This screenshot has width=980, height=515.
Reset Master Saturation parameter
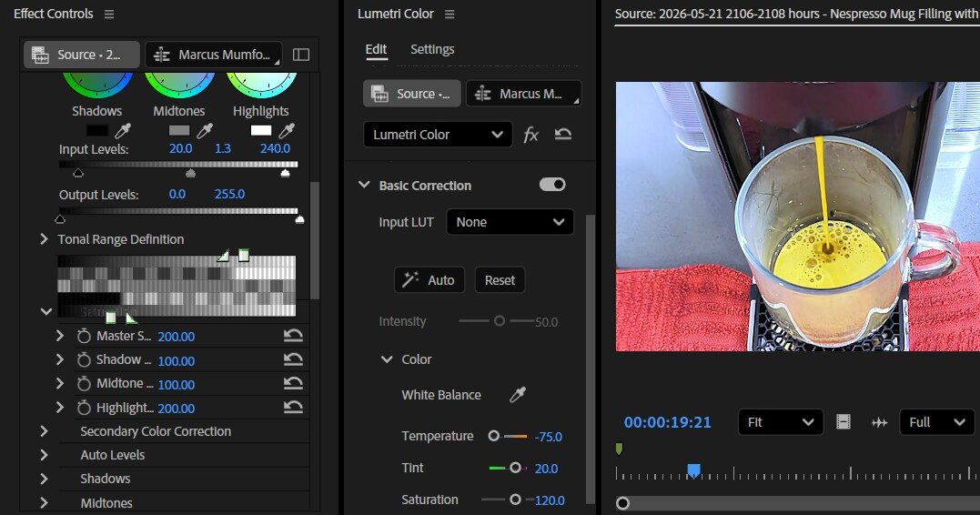click(x=293, y=337)
